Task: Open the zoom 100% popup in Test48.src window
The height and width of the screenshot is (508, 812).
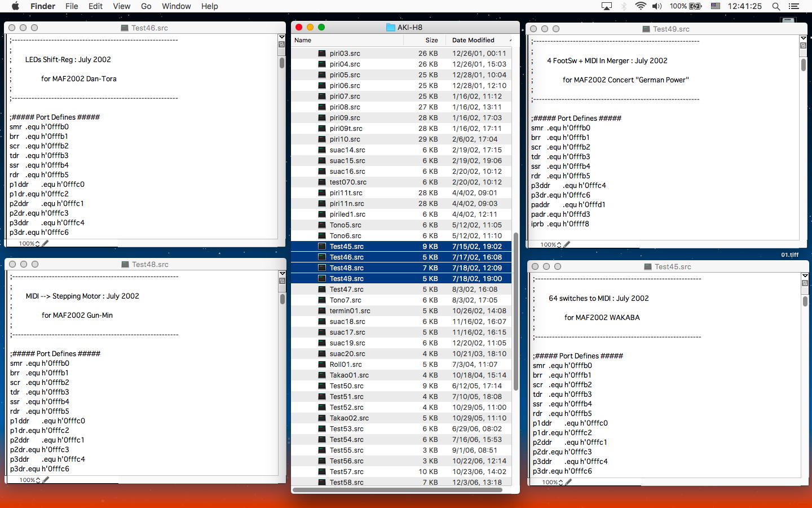Action: (30, 480)
